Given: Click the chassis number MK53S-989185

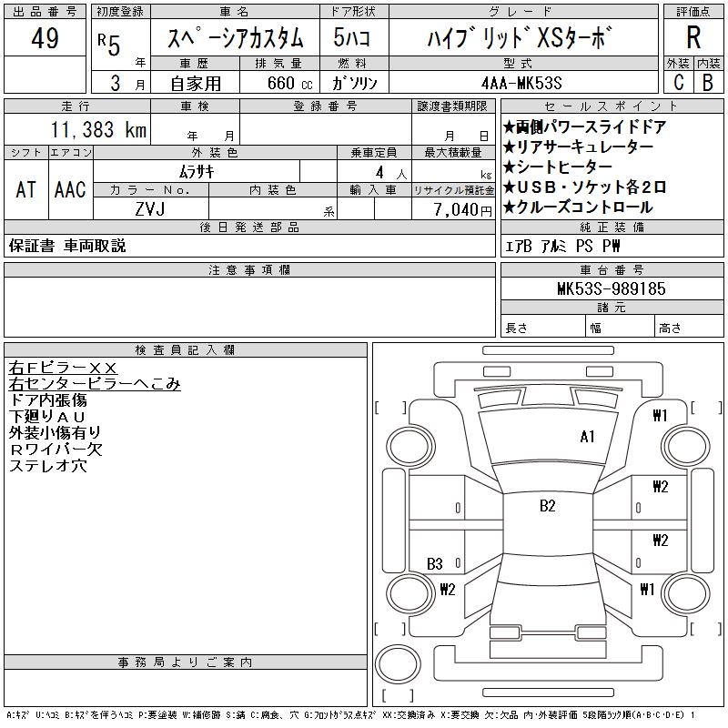Looking at the screenshot, I should coord(612,288).
